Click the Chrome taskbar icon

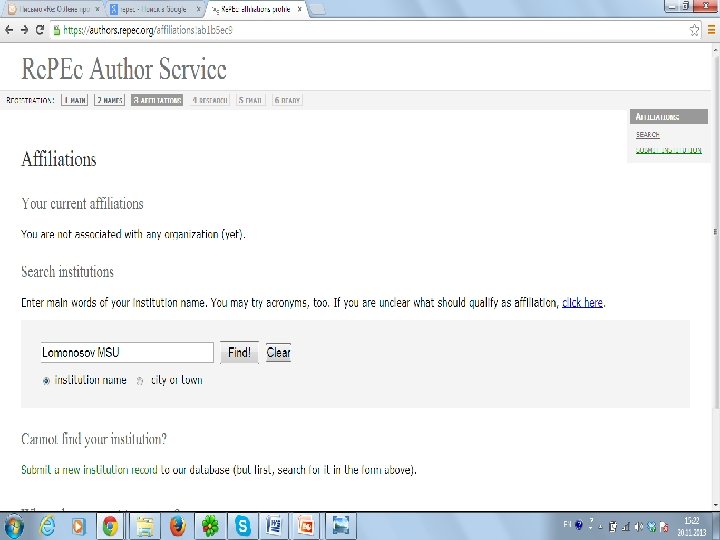(110, 526)
